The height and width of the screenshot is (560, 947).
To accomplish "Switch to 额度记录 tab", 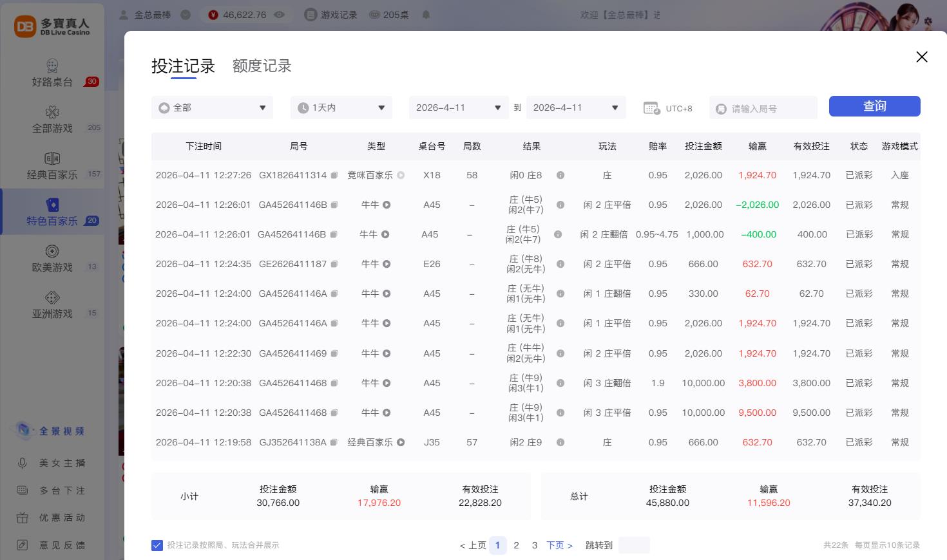I will point(262,66).
